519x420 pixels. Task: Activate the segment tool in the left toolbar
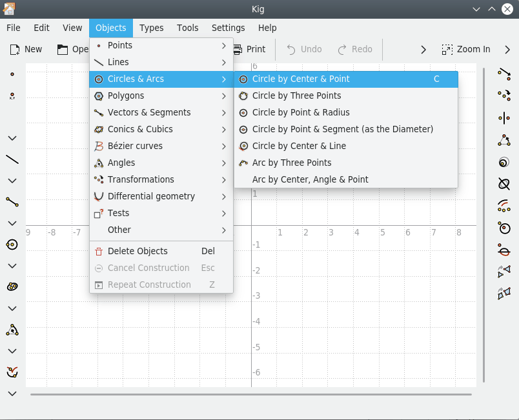[x=12, y=202]
